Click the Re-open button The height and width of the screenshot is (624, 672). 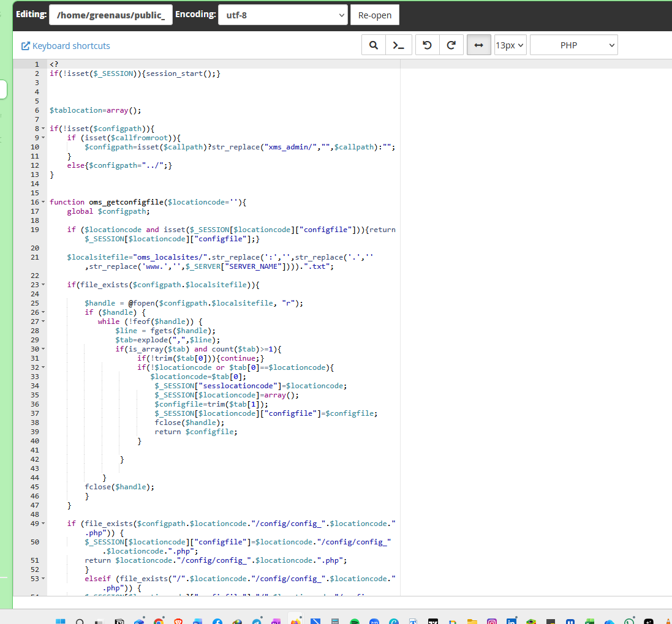pyautogui.click(x=374, y=15)
